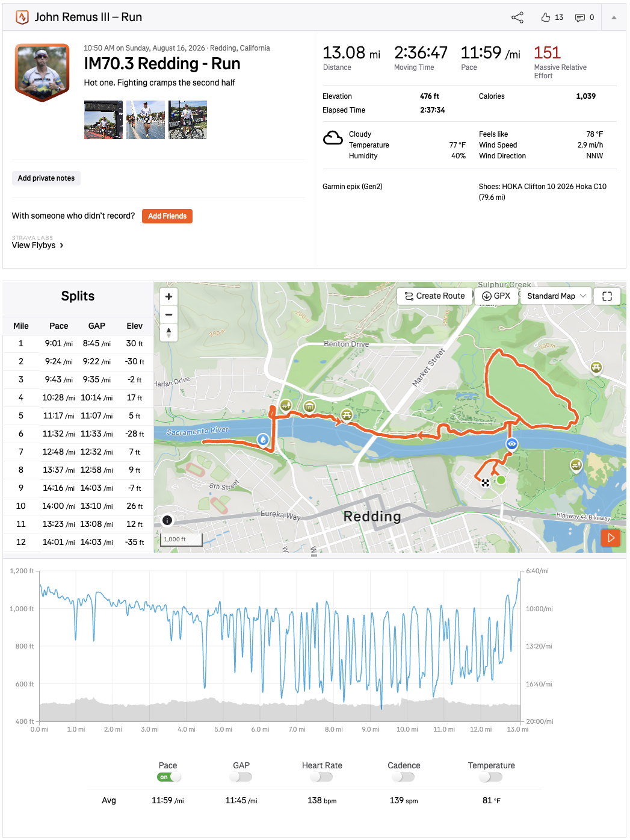Viewport: 630px width, 840px height.
Task: Click the Add Friends button
Action: [x=167, y=216]
